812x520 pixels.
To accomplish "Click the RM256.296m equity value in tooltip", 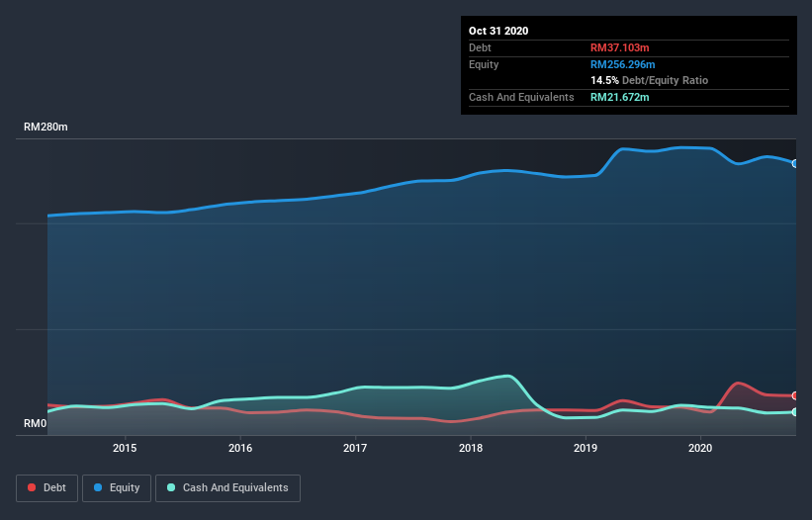I will [623, 64].
